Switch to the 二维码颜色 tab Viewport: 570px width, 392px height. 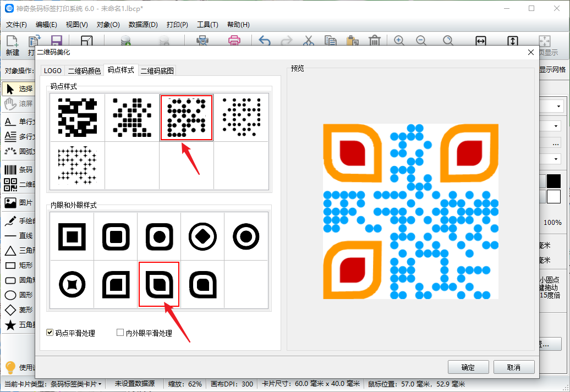84,70
